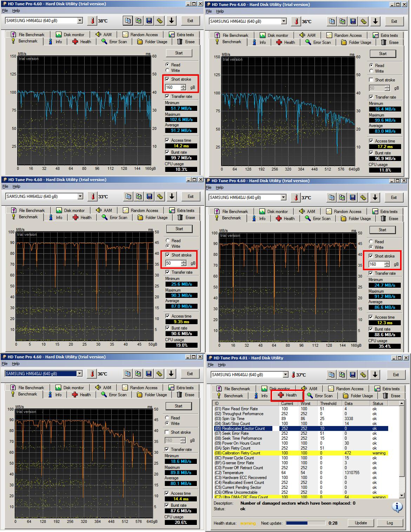411x532 pixels.
Task: Switch to Error Scan tab in top-left window
Action: coord(114,41)
